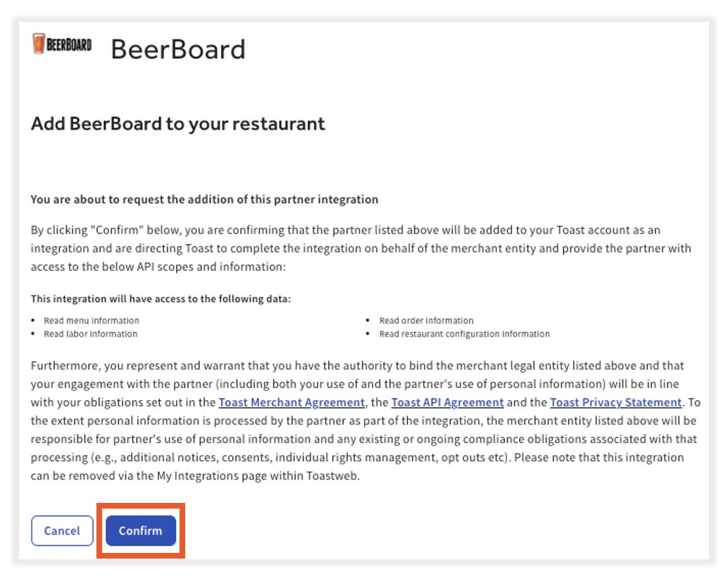The height and width of the screenshot is (579, 728).
Task: Select the Read labor information bullet item
Action: point(90,334)
